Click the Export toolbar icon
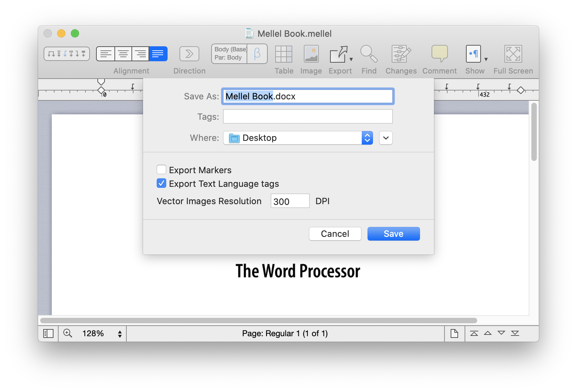This screenshot has width=577, height=392. [x=338, y=54]
